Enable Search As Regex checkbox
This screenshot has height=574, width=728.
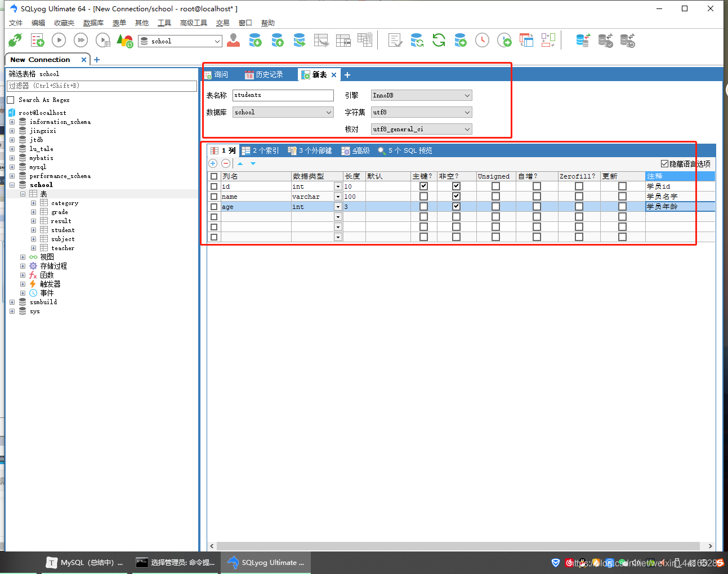click(x=10, y=100)
